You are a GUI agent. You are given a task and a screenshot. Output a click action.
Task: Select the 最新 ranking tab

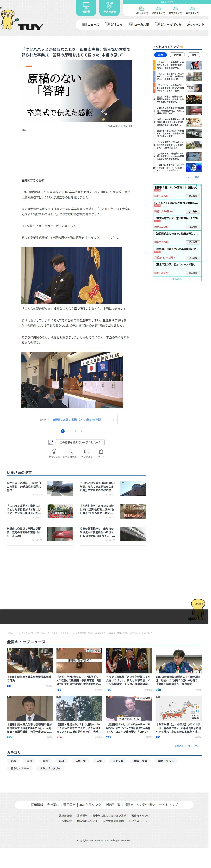[x=160, y=55]
